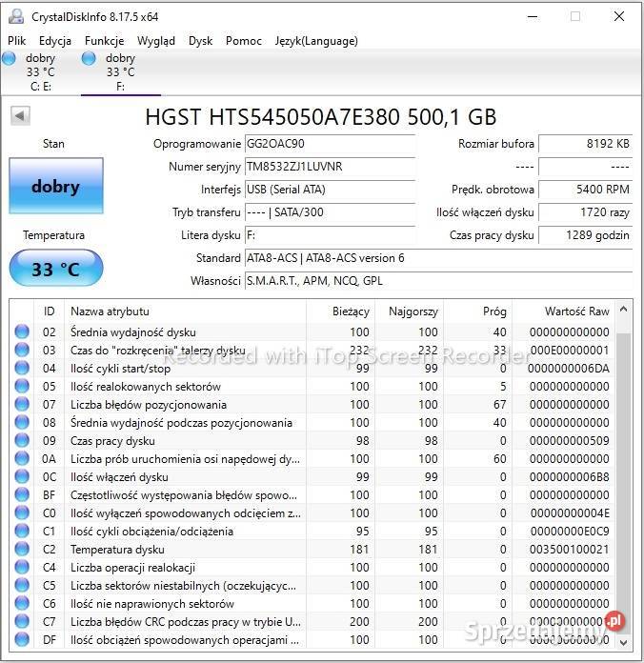The height and width of the screenshot is (663, 644).
Task: Click the disk title HGST HTS545050A7E380 500,1 GB
Action: click(321, 117)
